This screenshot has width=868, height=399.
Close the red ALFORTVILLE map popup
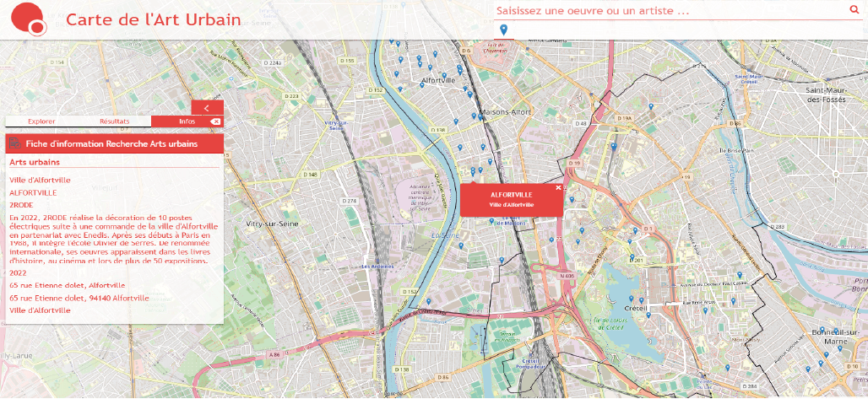[x=558, y=187]
